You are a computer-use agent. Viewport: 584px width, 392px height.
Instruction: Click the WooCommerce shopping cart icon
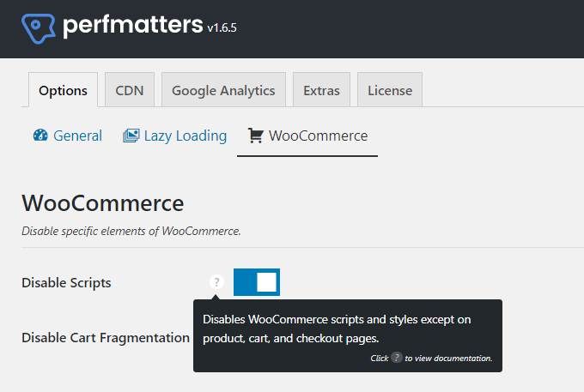click(256, 136)
